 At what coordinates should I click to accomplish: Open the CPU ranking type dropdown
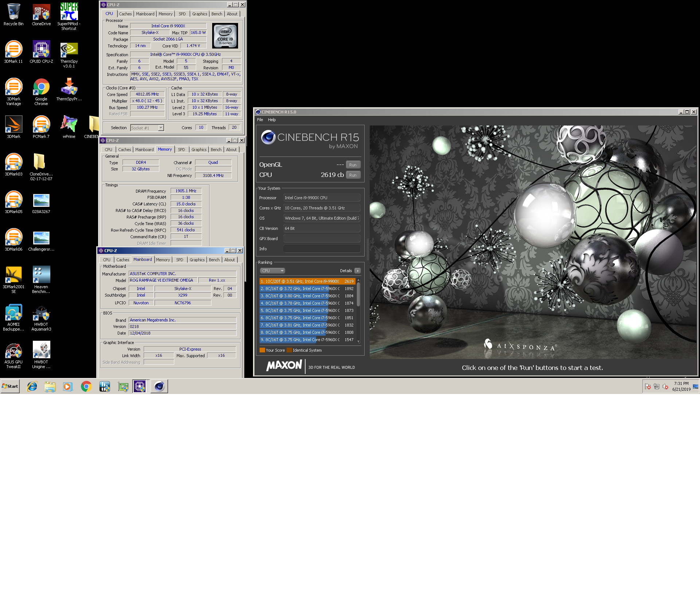[272, 271]
